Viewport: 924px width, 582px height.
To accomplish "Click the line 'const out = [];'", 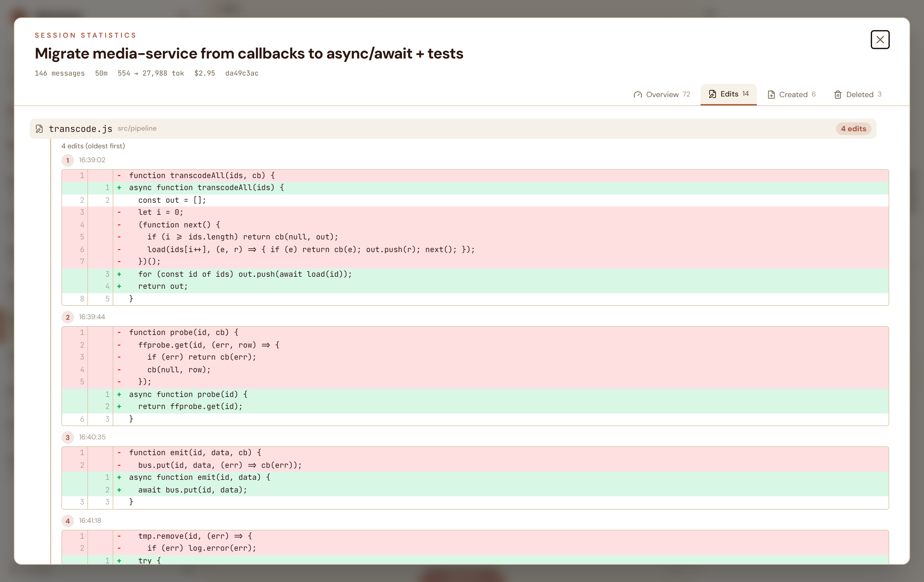I will (x=475, y=200).
